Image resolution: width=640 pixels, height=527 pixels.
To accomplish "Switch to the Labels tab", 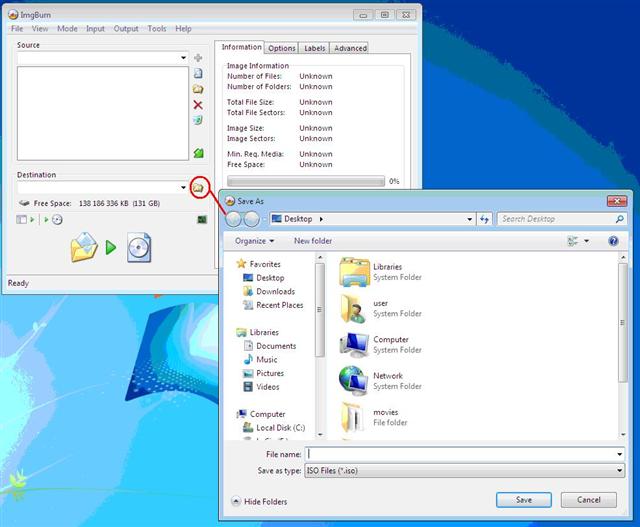I will click(314, 48).
